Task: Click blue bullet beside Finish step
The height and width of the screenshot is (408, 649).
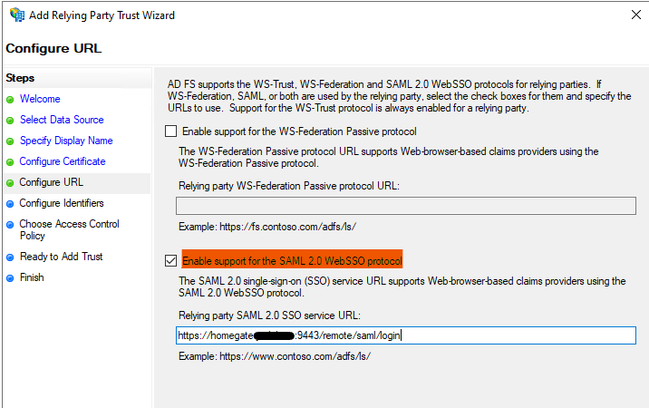Action: 10,278
